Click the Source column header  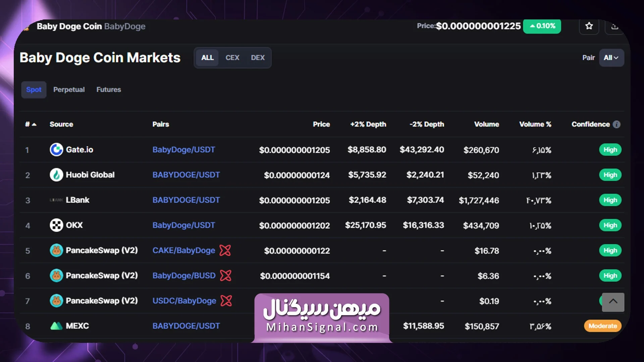pos(61,124)
